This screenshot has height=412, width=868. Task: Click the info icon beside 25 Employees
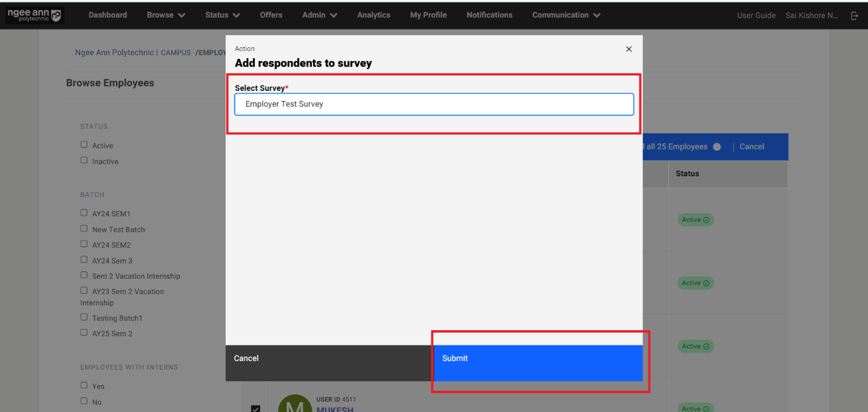tap(717, 147)
